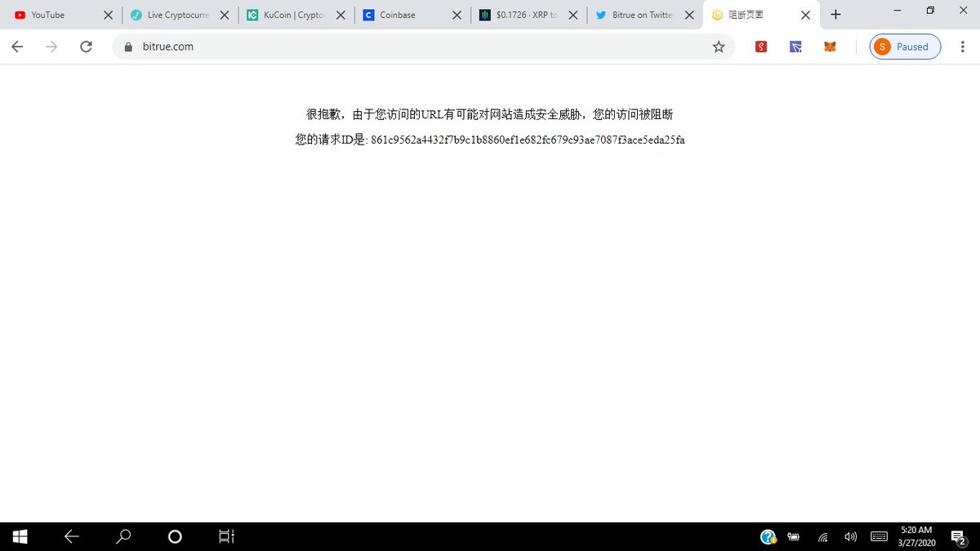Viewport: 980px width, 551px height.
Task: Close the Live Cryptocurrency tab
Action: [x=225, y=15]
